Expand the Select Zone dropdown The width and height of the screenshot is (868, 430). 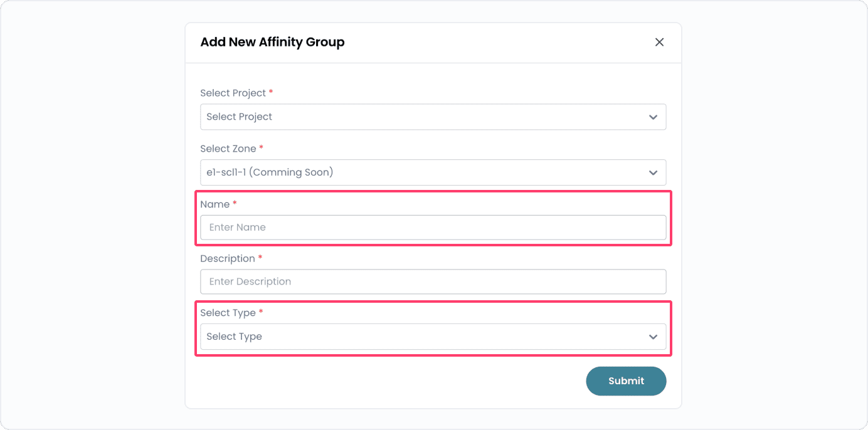pyautogui.click(x=433, y=172)
